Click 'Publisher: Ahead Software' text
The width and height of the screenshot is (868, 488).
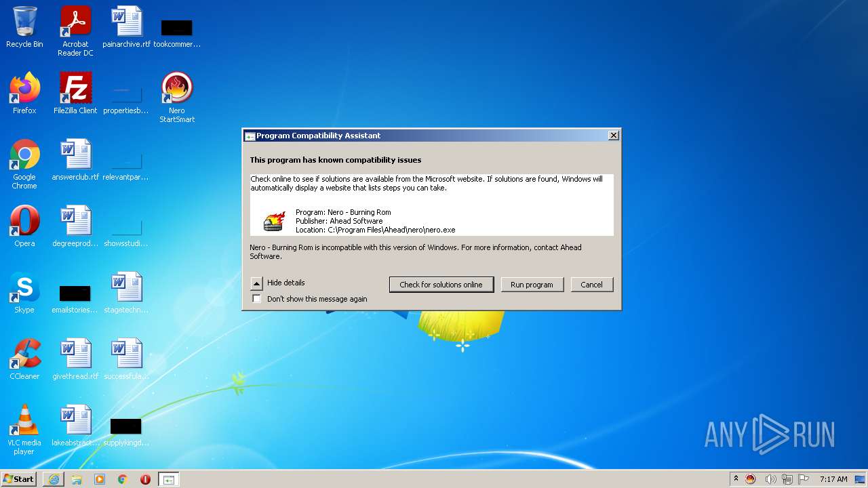coord(339,221)
